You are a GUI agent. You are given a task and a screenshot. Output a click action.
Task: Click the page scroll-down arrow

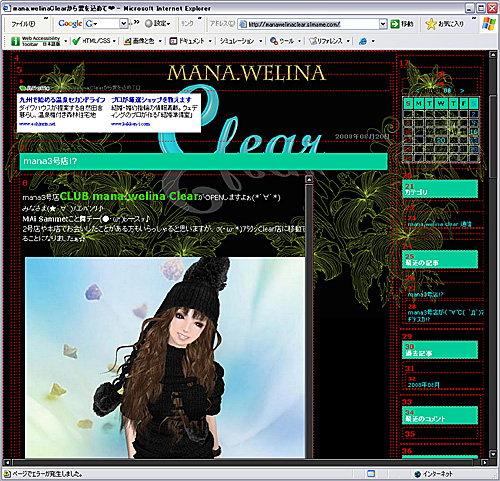pos(493,454)
